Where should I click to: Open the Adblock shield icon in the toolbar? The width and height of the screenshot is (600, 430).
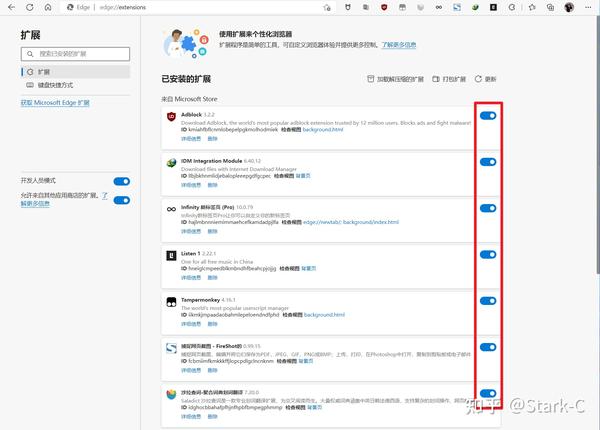pos(384,7)
